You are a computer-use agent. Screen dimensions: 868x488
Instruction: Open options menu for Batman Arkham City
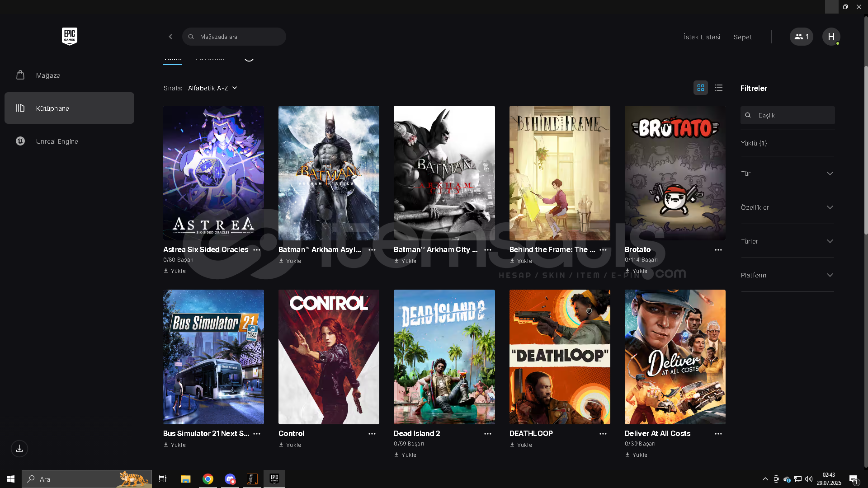coord(488,250)
